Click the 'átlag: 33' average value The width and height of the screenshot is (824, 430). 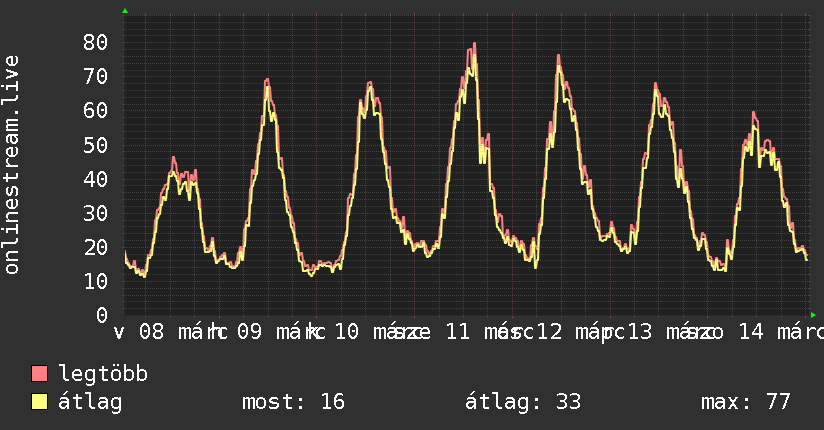[523, 402]
